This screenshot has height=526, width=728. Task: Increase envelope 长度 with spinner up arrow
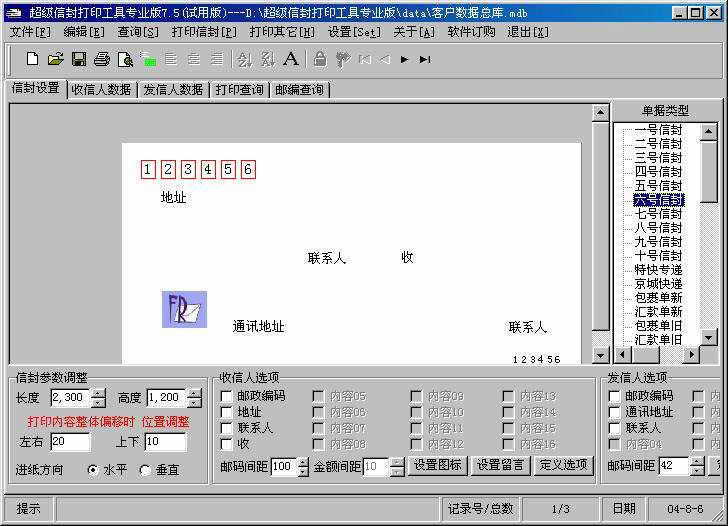coord(98,393)
